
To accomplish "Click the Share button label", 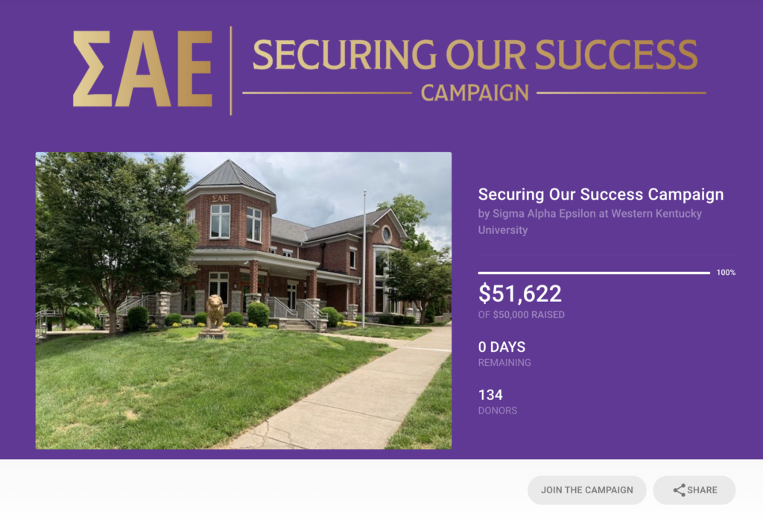I will coord(702,490).
